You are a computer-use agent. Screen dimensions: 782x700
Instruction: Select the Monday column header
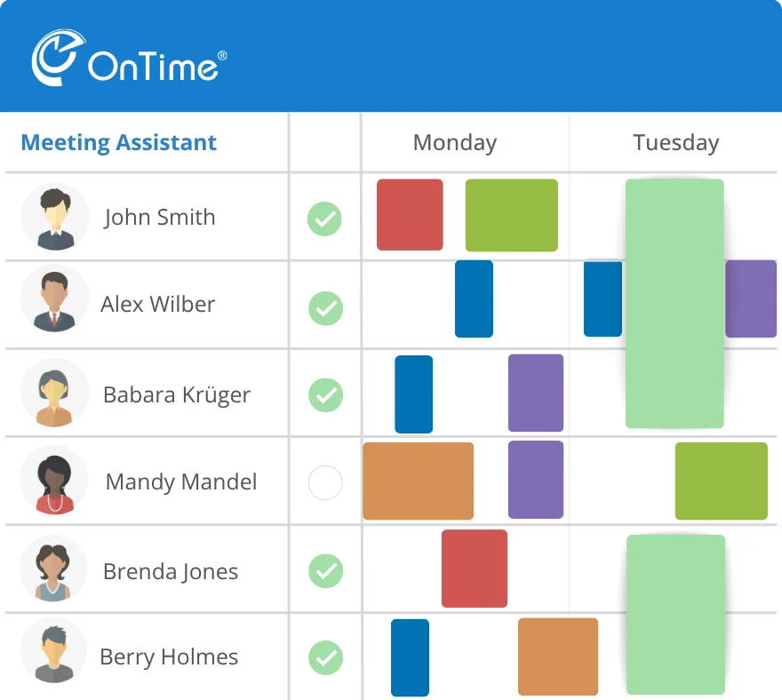(455, 143)
